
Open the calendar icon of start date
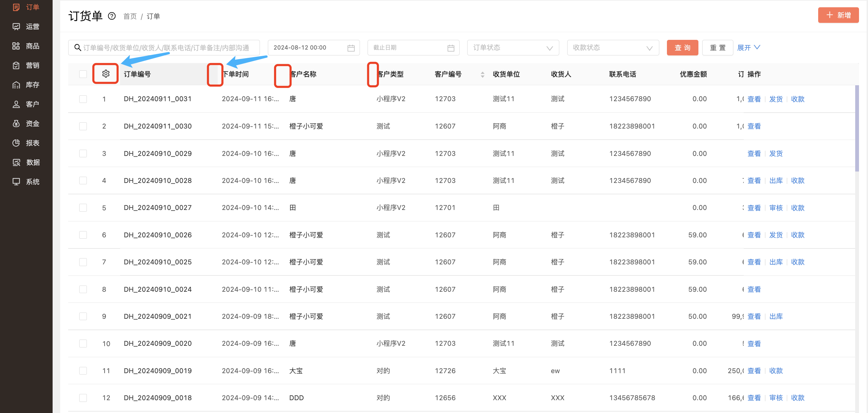click(351, 48)
